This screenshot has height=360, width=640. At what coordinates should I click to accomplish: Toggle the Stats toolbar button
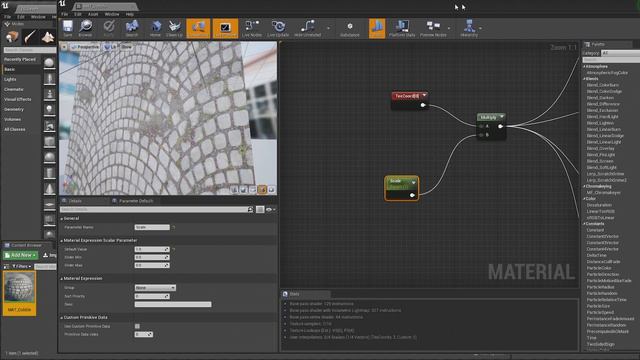(377, 28)
